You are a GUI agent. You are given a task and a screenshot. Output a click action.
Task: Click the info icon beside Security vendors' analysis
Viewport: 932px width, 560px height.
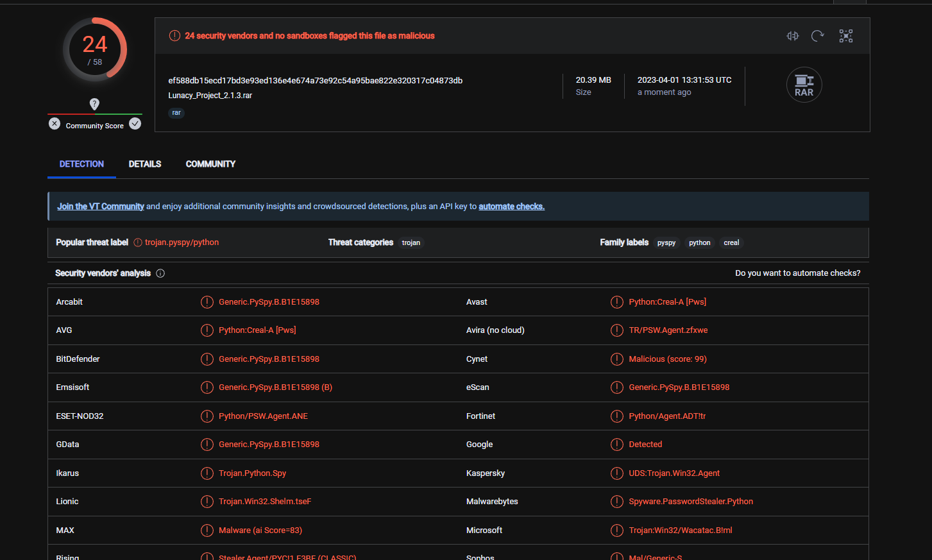point(160,273)
